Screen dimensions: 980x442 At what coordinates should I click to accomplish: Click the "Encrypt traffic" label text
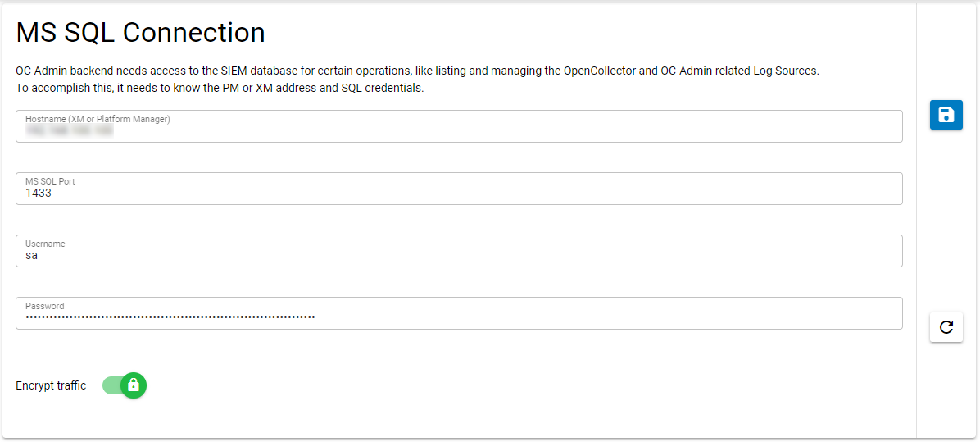click(51, 385)
